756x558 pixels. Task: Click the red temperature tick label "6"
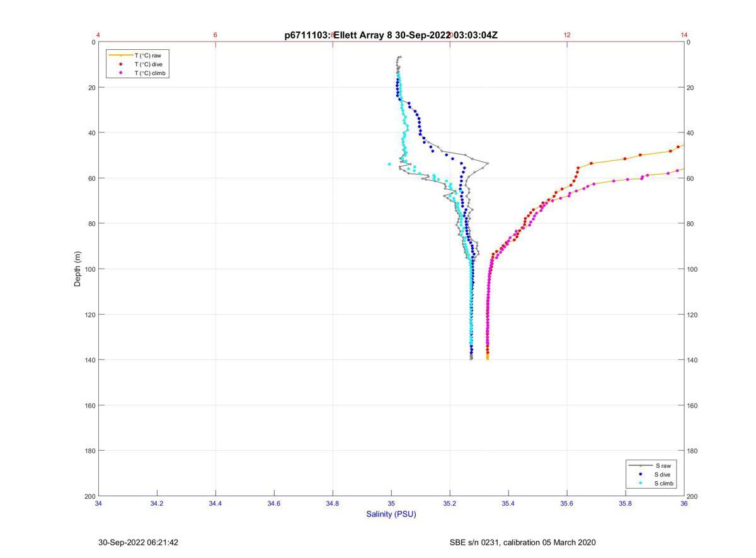point(215,35)
